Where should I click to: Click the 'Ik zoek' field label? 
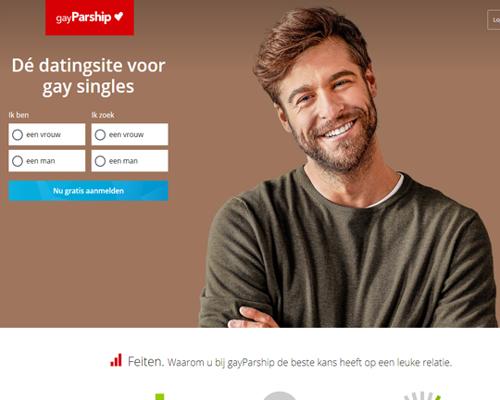[103, 115]
